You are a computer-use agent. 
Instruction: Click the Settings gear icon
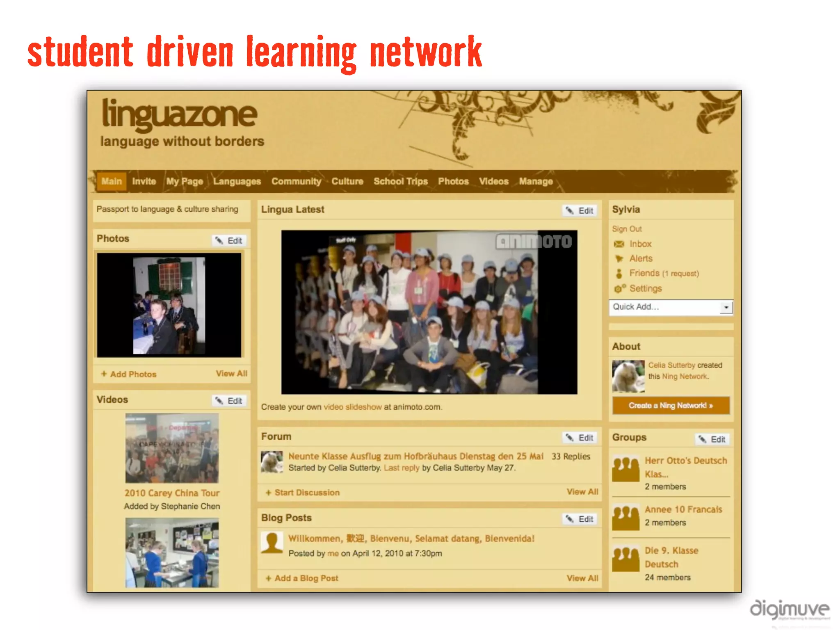click(x=620, y=288)
